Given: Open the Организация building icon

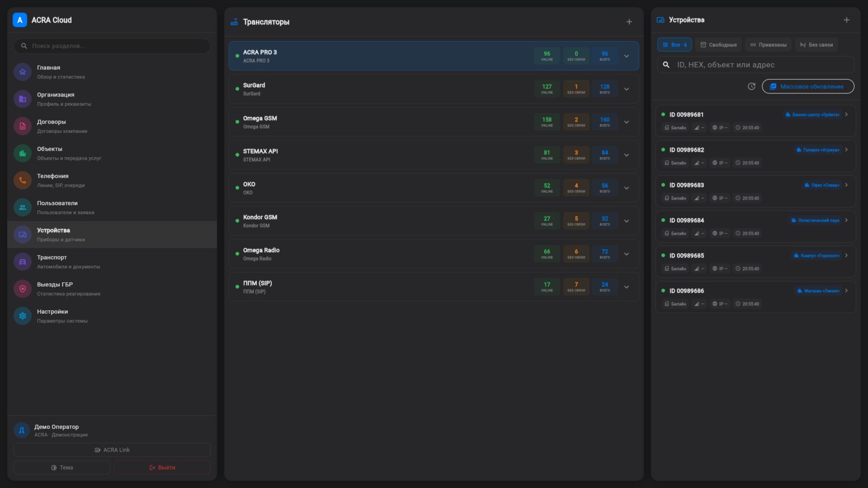Looking at the screenshot, I should [23, 99].
